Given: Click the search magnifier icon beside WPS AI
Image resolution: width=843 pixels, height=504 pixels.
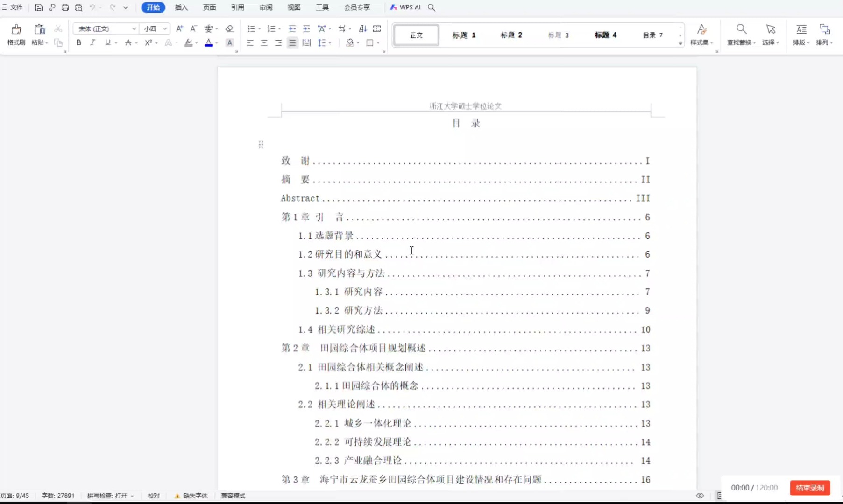Looking at the screenshot, I should 432,7.
